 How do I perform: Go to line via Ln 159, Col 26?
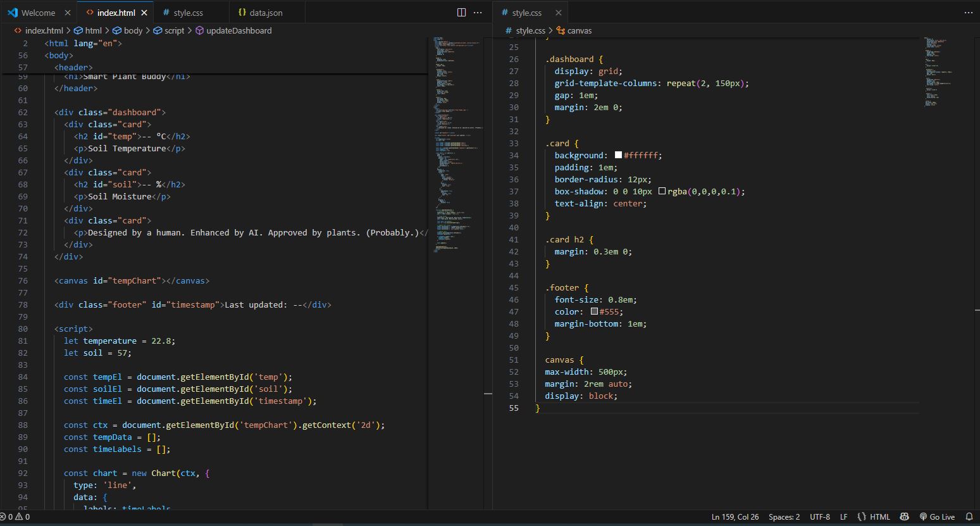[x=735, y=517]
